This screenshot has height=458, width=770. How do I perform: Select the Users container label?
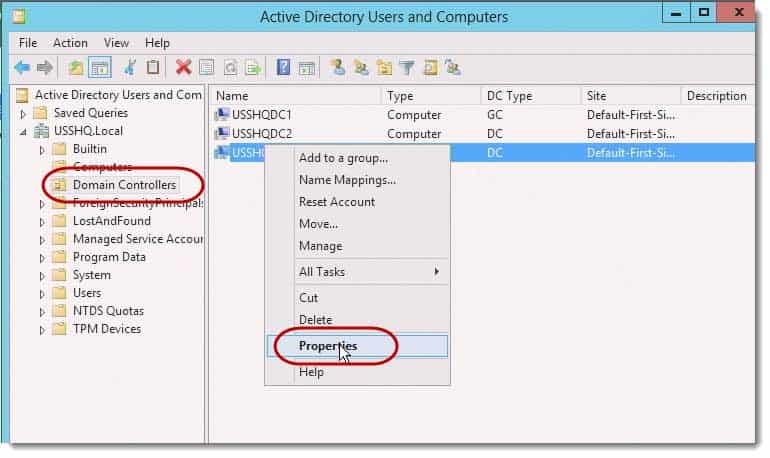tap(87, 293)
